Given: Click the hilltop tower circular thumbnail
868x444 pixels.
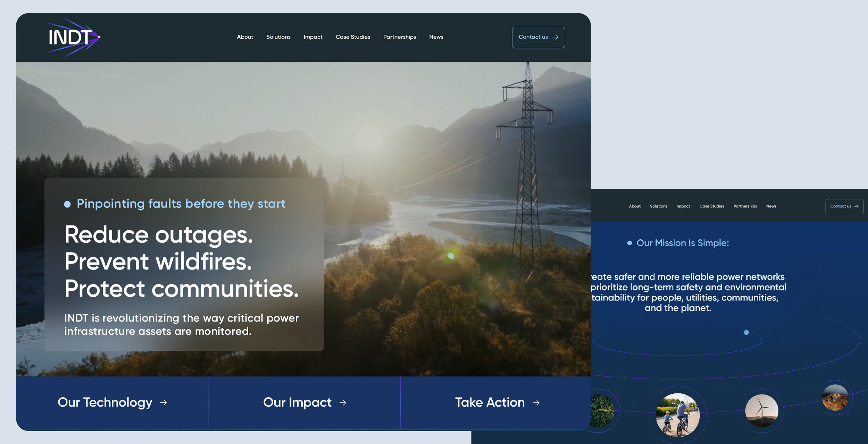Looking at the screenshot, I should 835,398.
